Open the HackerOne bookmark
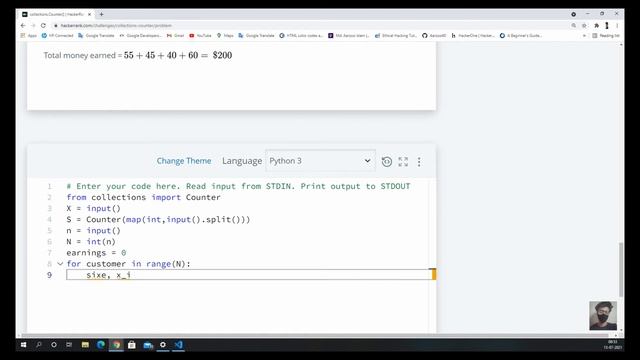Screen dimensions: 640x360 pos(473,36)
